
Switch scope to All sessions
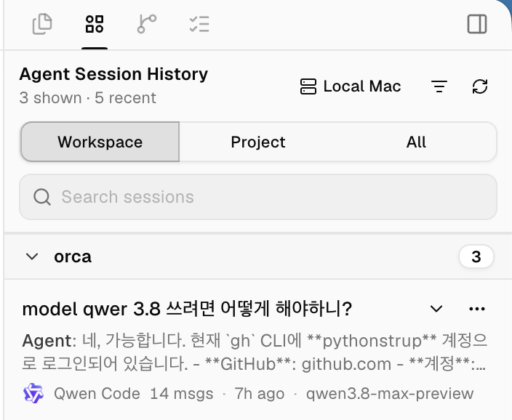coord(416,142)
